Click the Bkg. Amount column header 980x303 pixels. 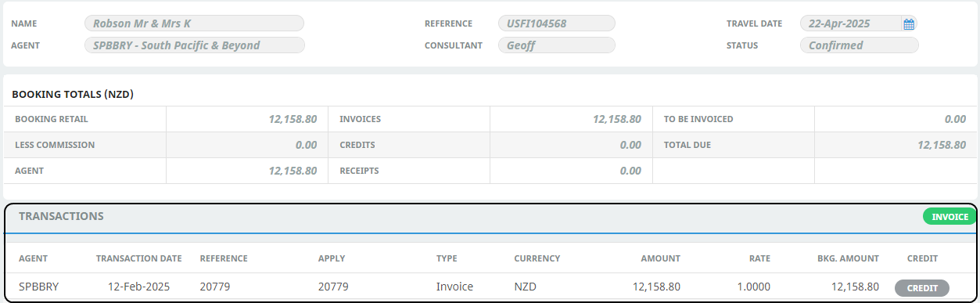(x=849, y=258)
